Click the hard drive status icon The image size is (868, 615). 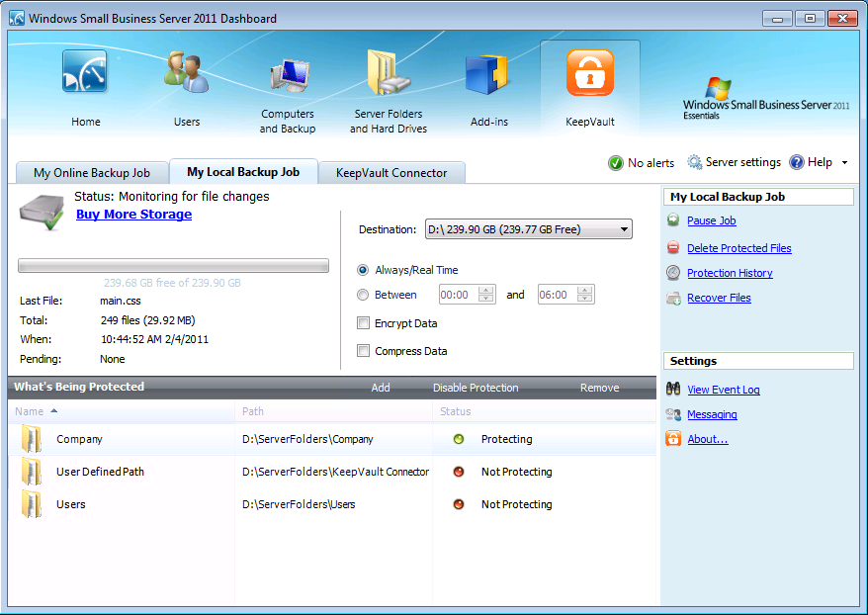coord(42,212)
